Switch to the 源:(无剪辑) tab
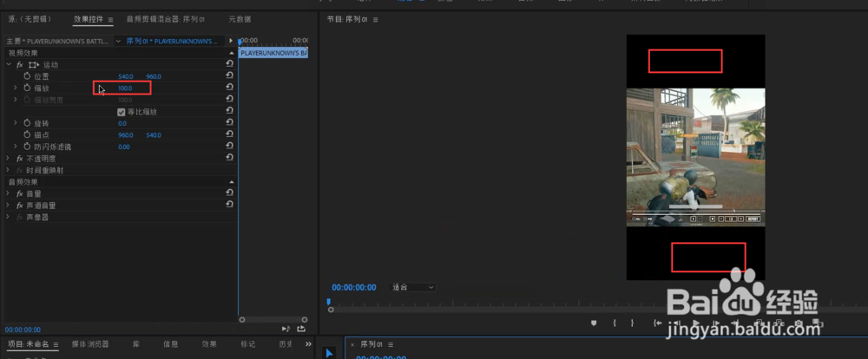This screenshot has width=868, height=359. click(29, 19)
